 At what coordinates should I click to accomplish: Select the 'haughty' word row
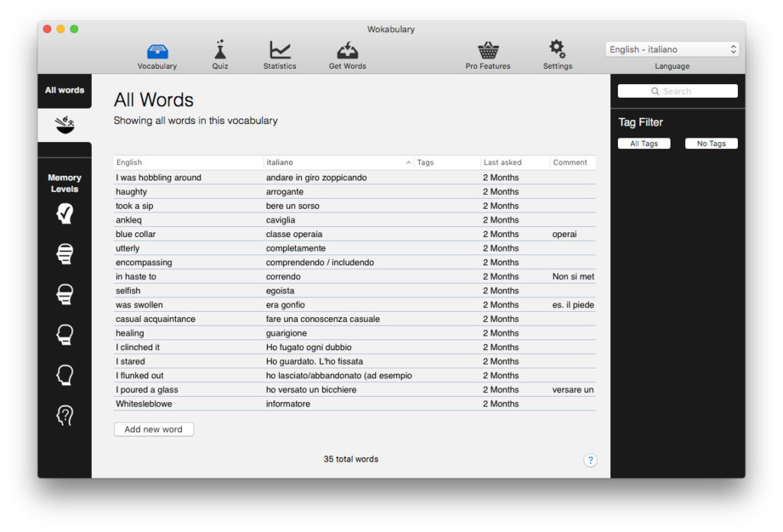355,192
